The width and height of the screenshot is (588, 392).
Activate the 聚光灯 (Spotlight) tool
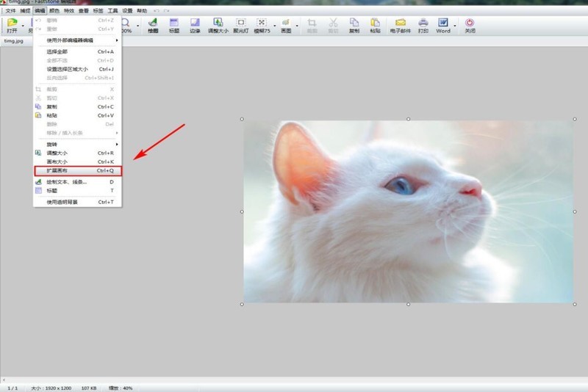[x=240, y=26]
